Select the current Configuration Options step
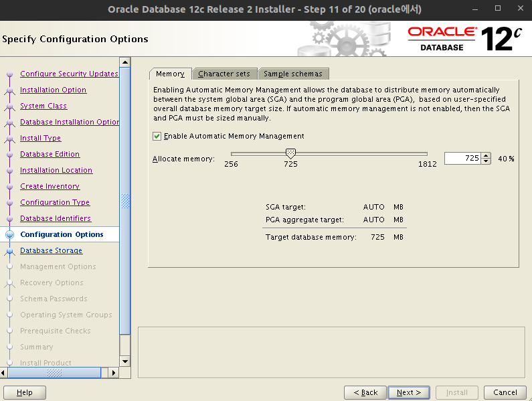 click(x=62, y=234)
